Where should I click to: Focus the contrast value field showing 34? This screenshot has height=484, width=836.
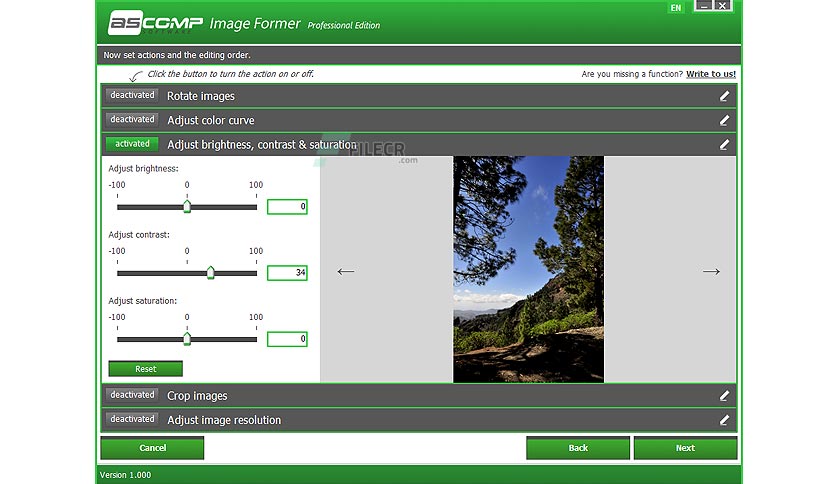(287, 273)
